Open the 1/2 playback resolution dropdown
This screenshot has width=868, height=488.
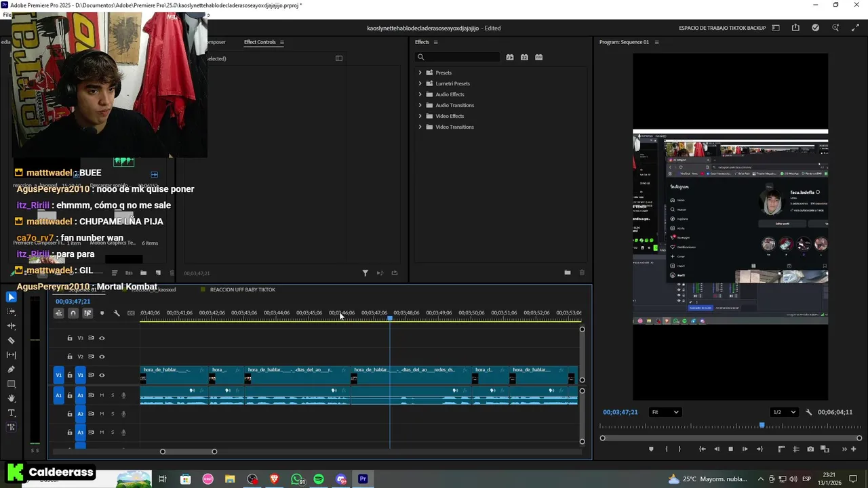(x=784, y=412)
